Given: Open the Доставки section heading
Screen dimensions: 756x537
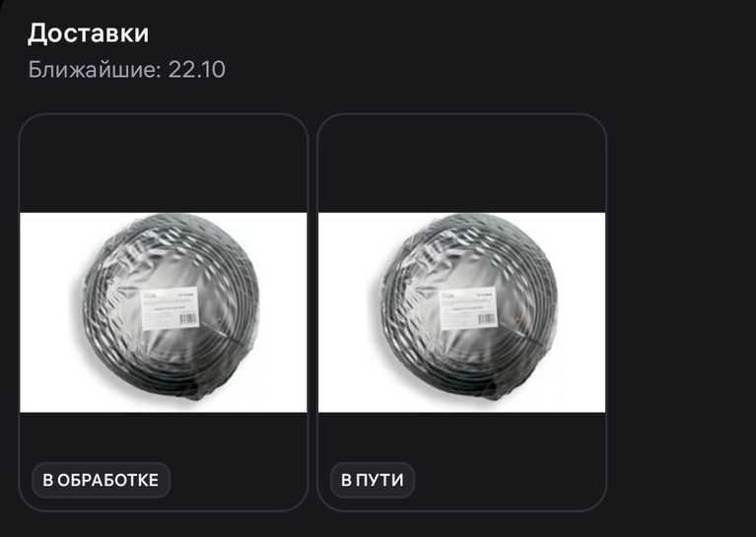Looking at the screenshot, I should pos(89,34).
